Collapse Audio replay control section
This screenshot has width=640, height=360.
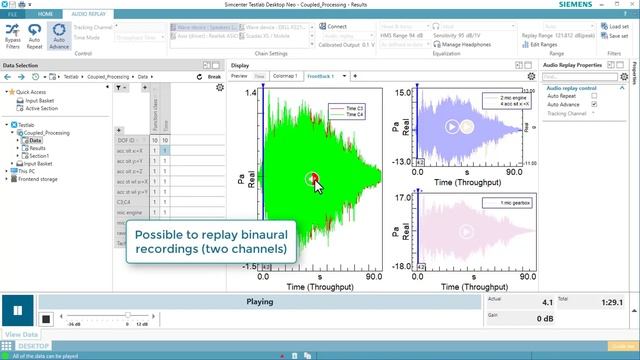622,88
